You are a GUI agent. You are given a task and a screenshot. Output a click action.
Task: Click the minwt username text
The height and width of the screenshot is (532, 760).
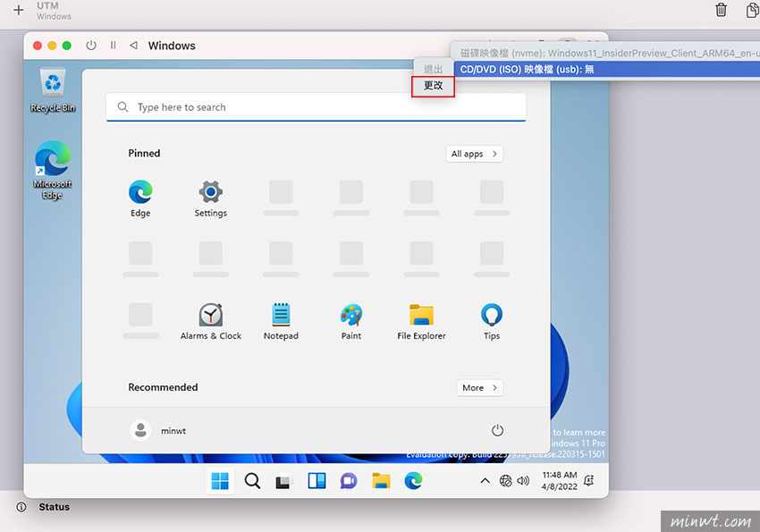(173, 431)
